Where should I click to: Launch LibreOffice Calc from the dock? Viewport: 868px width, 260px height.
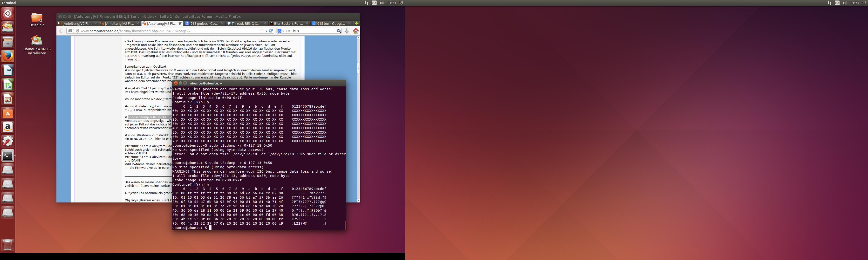coord(7,84)
